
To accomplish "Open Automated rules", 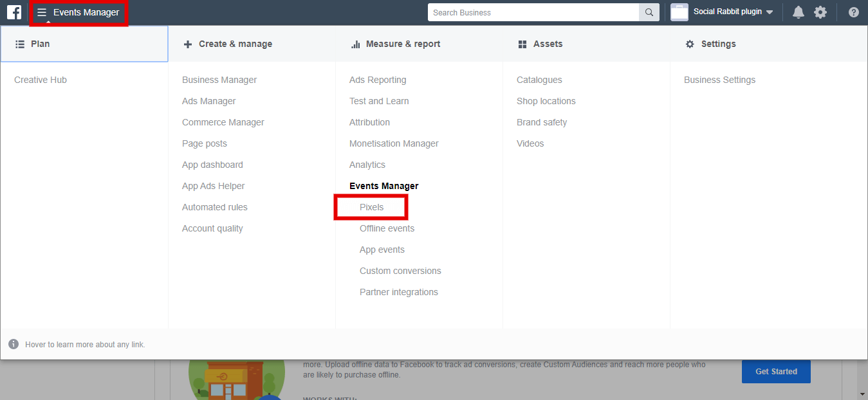I will pos(215,207).
